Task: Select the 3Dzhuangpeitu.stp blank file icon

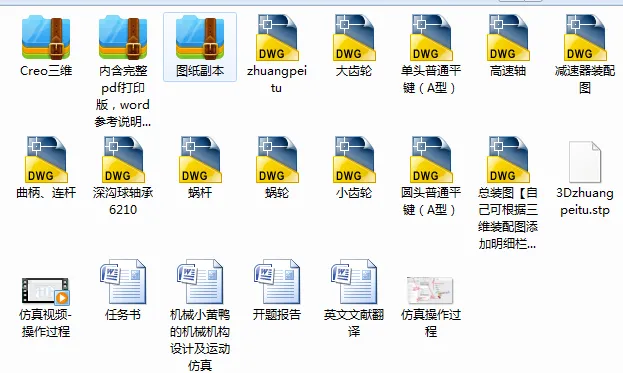Action: pos(585,162)
